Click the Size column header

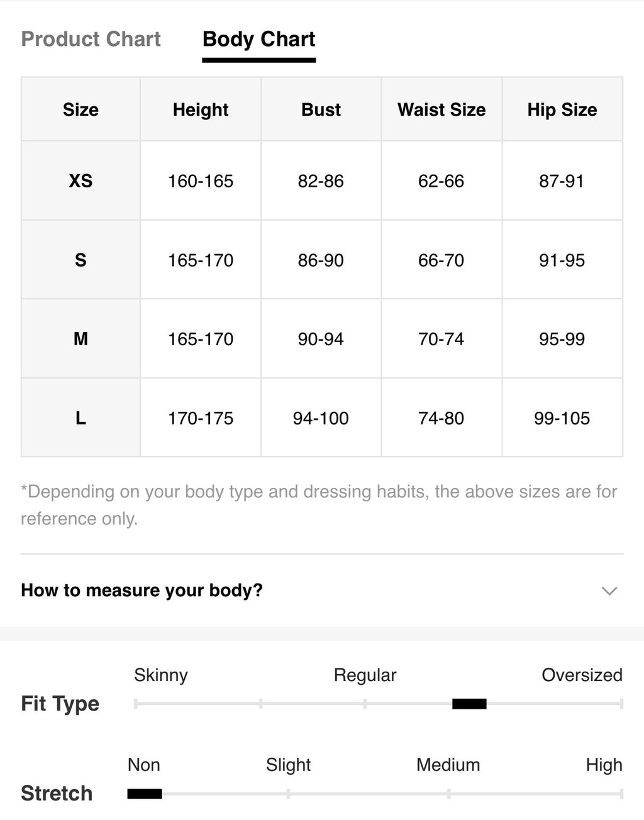[80, 109]
